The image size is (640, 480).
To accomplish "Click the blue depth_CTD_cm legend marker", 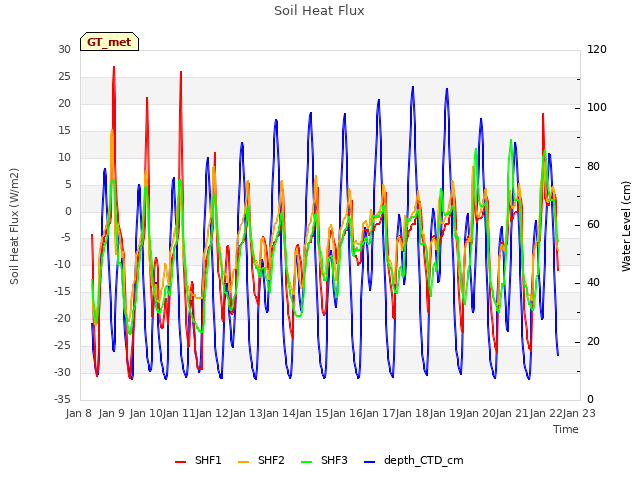I will [x=369, y=462].
